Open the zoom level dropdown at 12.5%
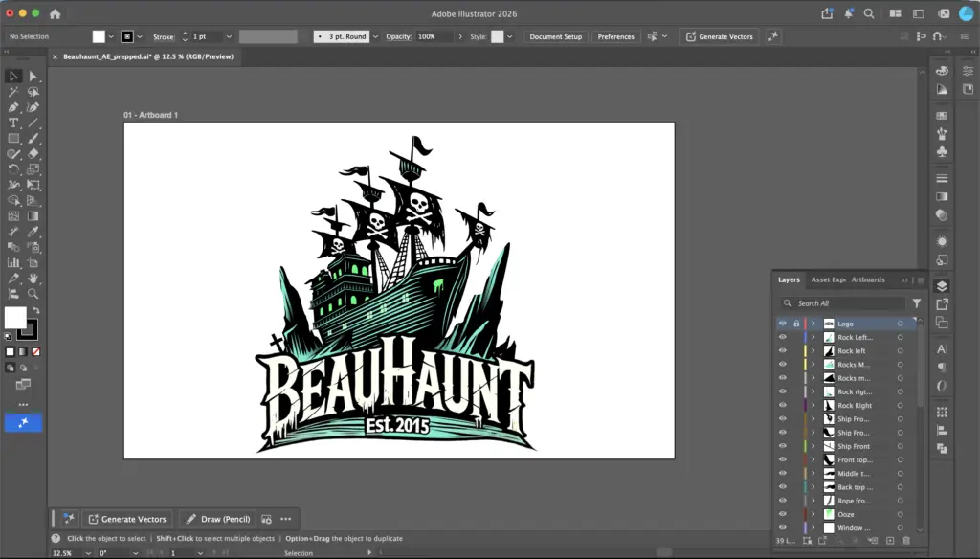 (x=88, y=553)
